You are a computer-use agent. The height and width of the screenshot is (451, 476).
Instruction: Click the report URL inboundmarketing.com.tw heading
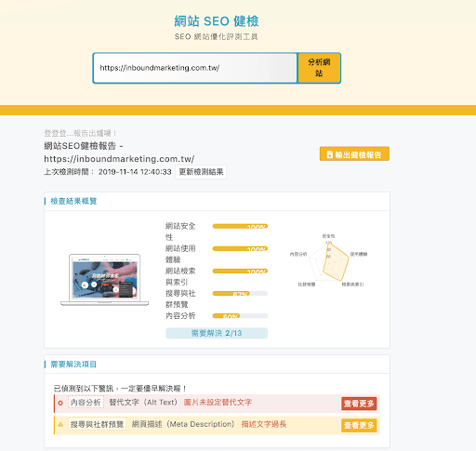(119, 159)
